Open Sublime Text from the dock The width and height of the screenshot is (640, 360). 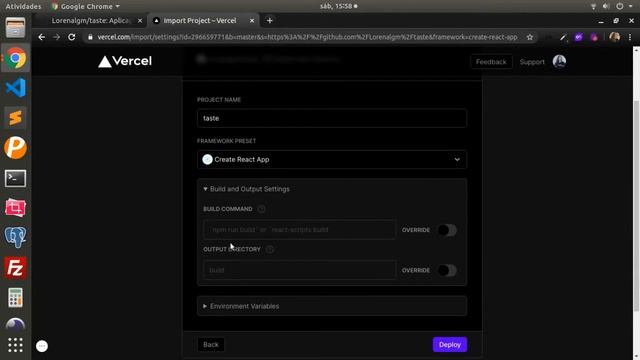(16, 118)
